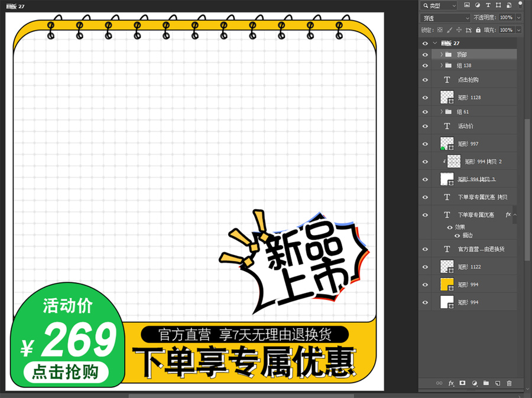Screen dimensions: 532x398
Task: Click lock image pixels brush icon
Action: click(x=450, y=30)
